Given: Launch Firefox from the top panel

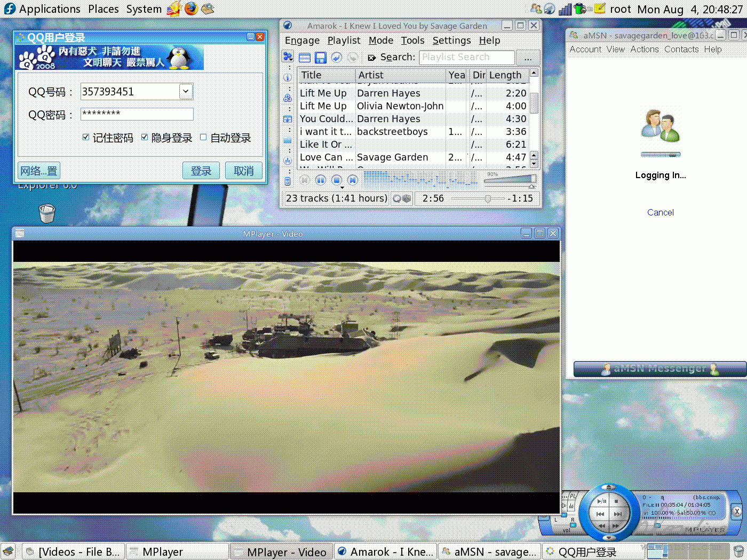Looking at the screenshot, I should click(191, 9).
